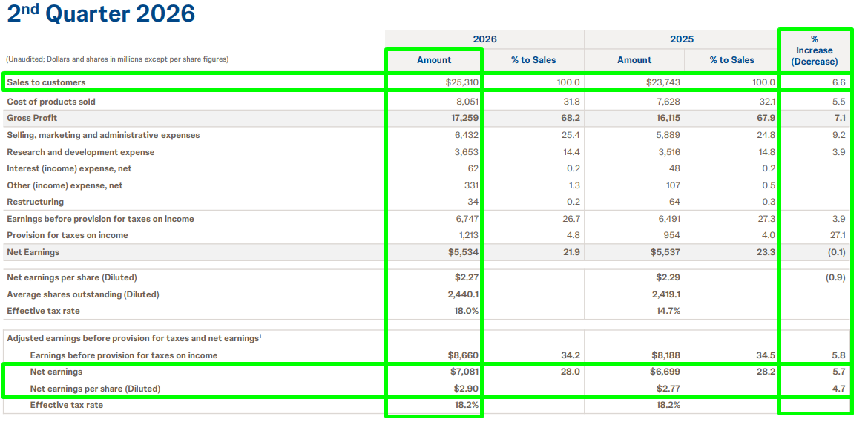Click the 14.4 percent to sales value

[572, 152]
